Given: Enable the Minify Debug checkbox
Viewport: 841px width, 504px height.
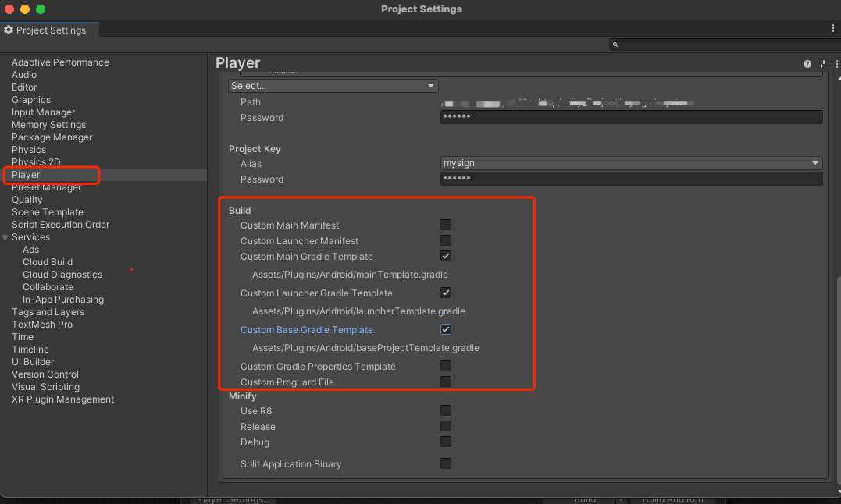Looking at the screenshot, I should tap(446, 442).
